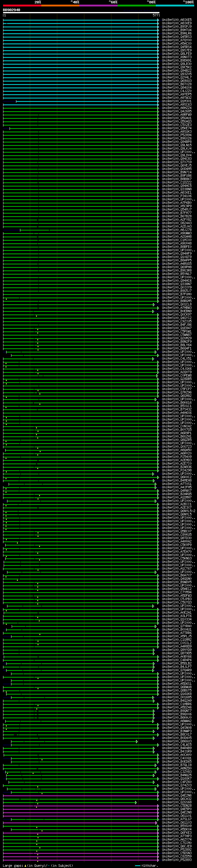Click the UniRef100_Q2V4L7 entry
Screen dimensions: 197x868
click(x=177, y=77)
